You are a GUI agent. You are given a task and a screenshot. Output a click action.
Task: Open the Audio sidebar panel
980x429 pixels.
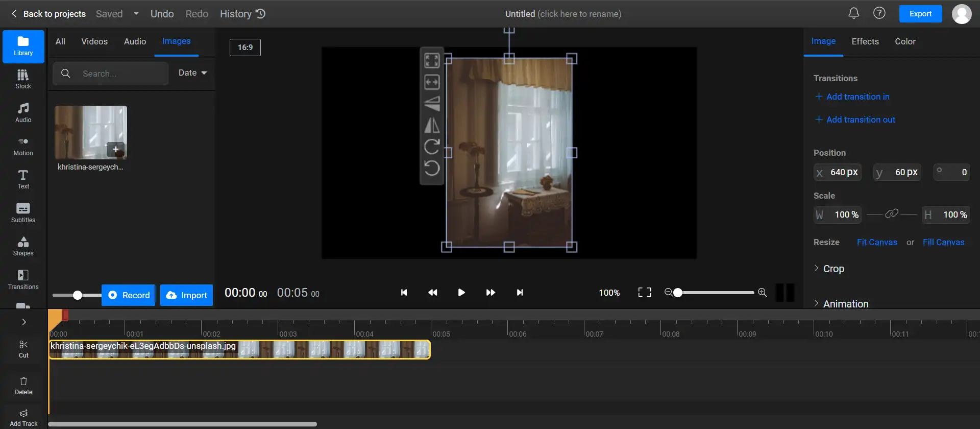(x=23, y=113)
